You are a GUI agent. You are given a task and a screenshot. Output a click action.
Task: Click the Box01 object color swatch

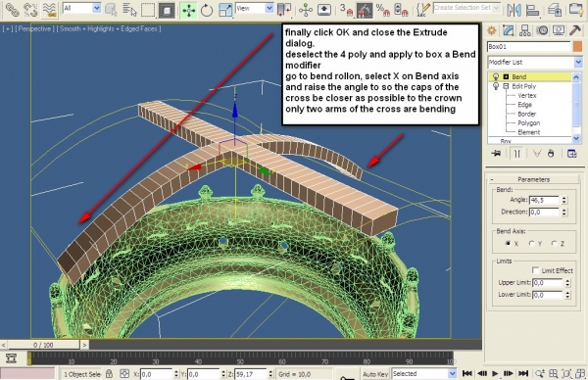(577, 46)
